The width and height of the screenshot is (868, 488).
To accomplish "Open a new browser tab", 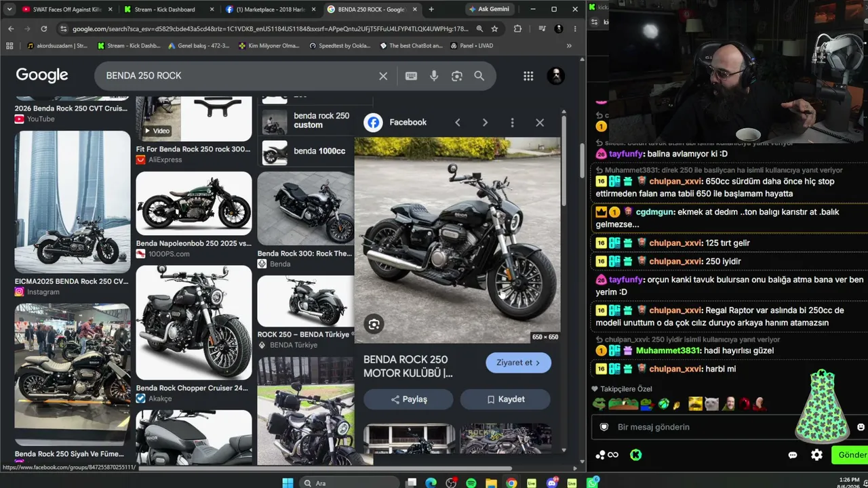I will [x=431, y=9].
